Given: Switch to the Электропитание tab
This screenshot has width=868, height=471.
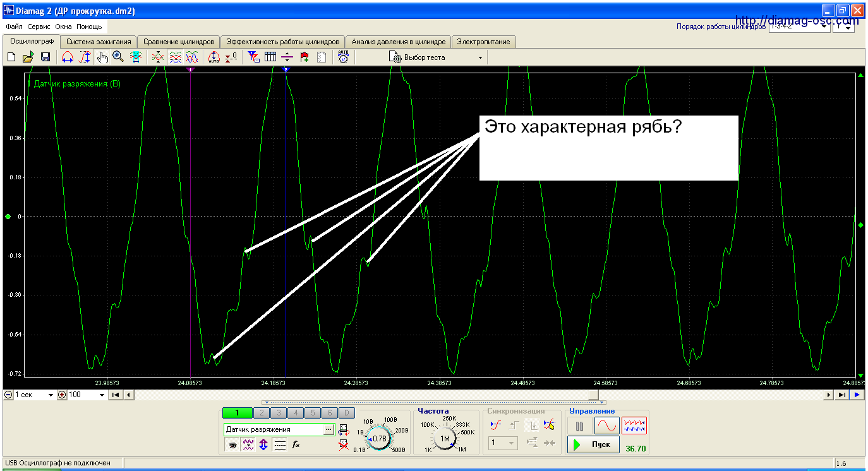Looking at the screenshot, I should coord(484,42).
